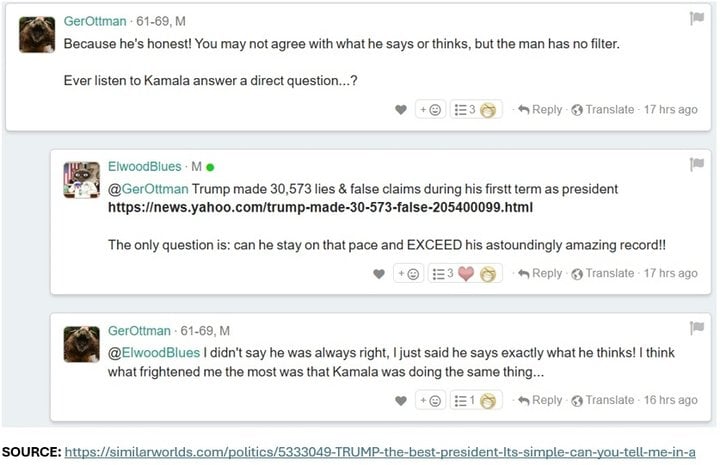Flag GerOttman's 16 hrs ago reply
The image size is (720, 465).
tap(697, 328)
